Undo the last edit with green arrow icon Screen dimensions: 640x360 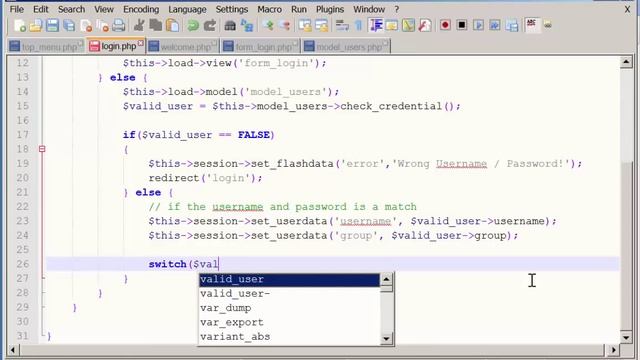(x=193, y=26)
